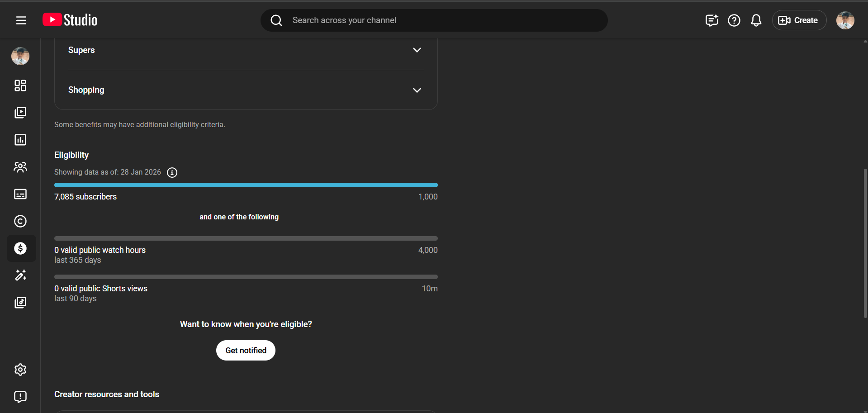Open the Community icon in sidebar
Screen dimensions: 868x413
point(20,167)
